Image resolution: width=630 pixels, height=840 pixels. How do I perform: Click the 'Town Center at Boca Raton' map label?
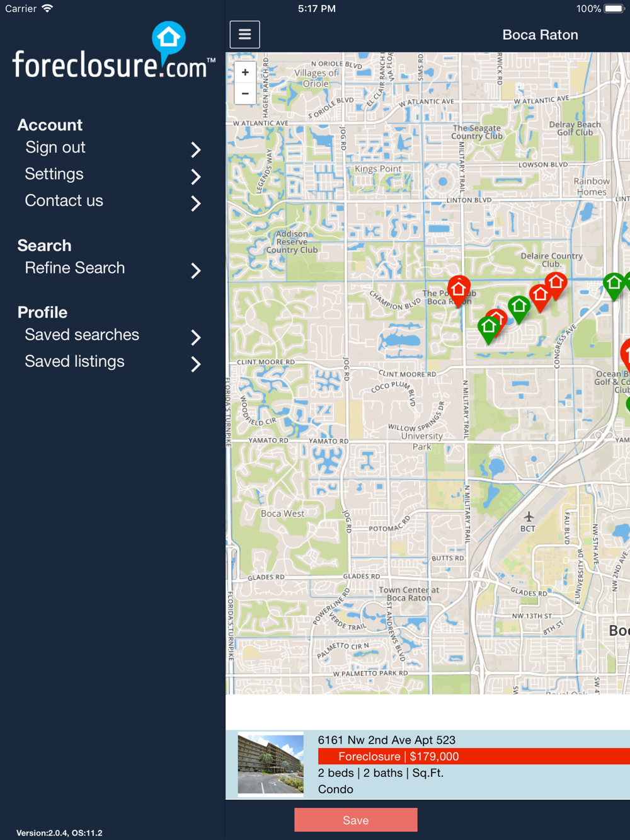coord(409,594)
